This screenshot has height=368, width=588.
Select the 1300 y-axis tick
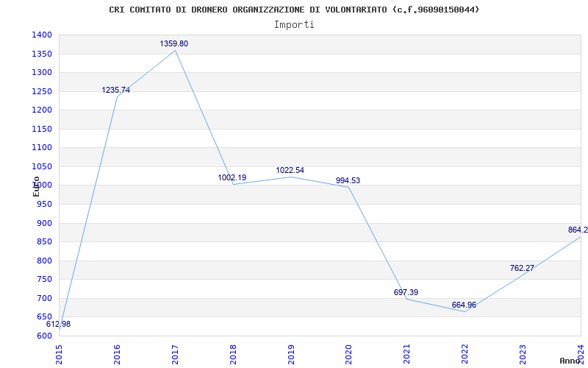click(42, 72)
